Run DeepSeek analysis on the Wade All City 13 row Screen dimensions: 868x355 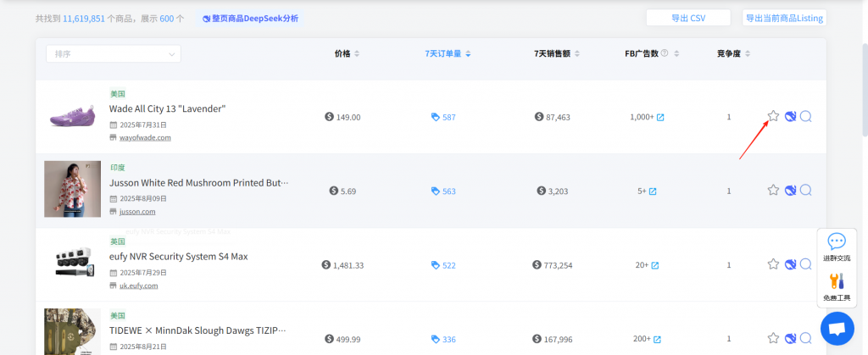click(790, 117)
